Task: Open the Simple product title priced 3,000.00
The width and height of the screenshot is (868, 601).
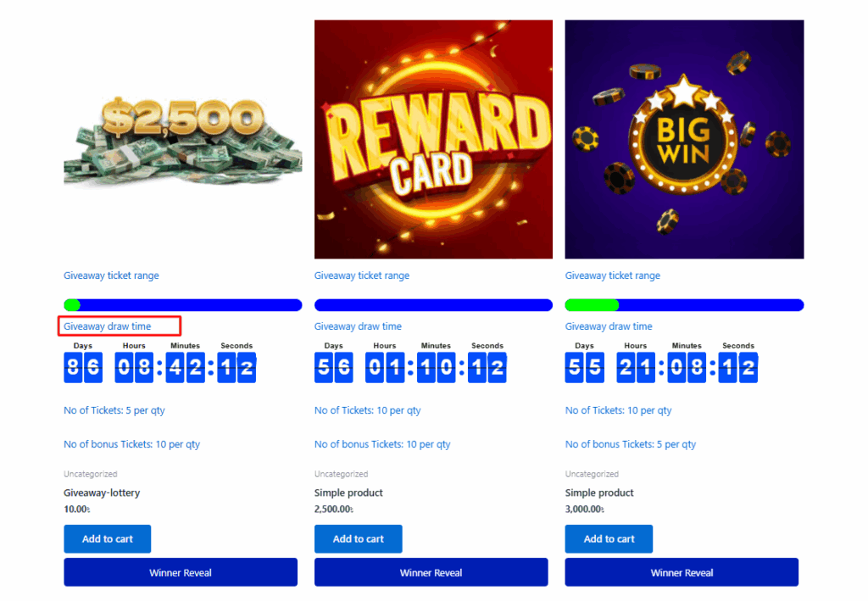Action: tap(599, 492)
